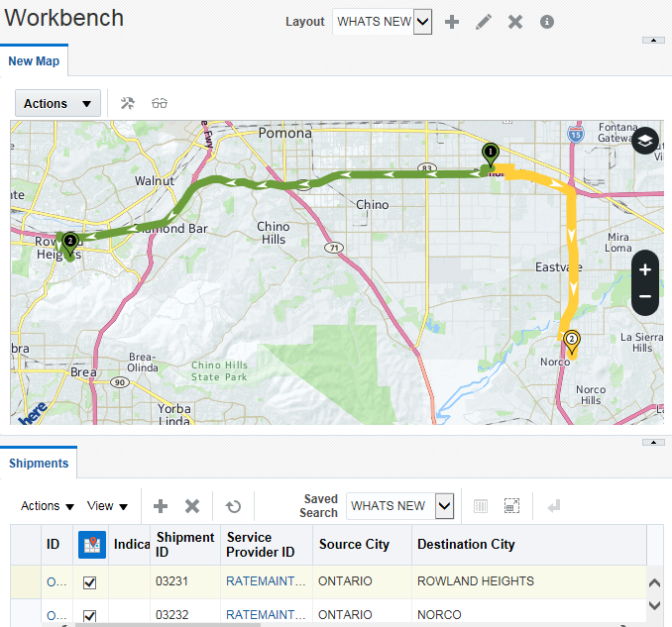The width and height of the screenshot is (672, 627).
Task: Open the Shipments View menu
Action: click(x=107, y=506)
